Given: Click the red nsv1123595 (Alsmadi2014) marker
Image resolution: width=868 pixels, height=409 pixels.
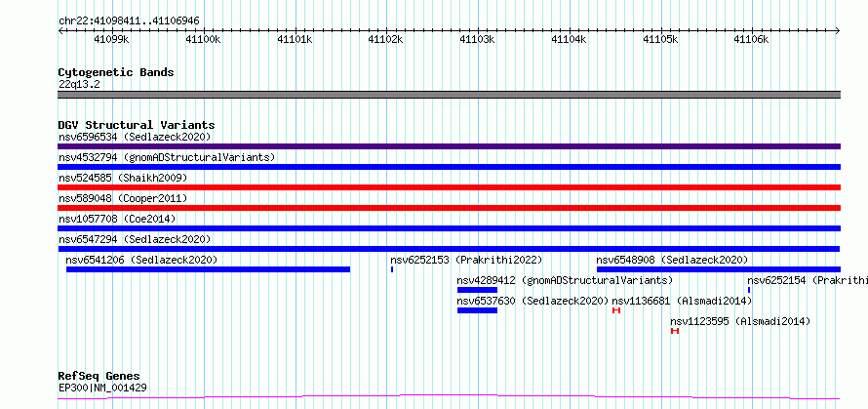Looking at the screenshot, I should (674, 331).
